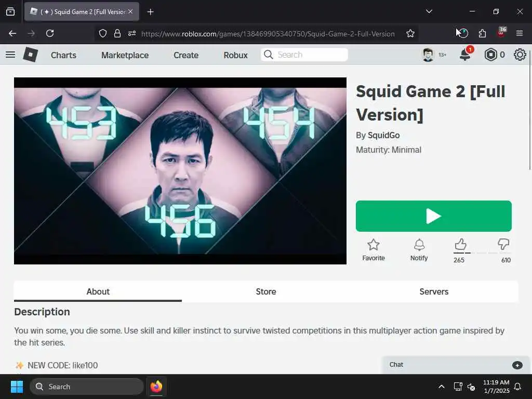Start the game with the green Play button
532x399 pixels.
(434, 216)
